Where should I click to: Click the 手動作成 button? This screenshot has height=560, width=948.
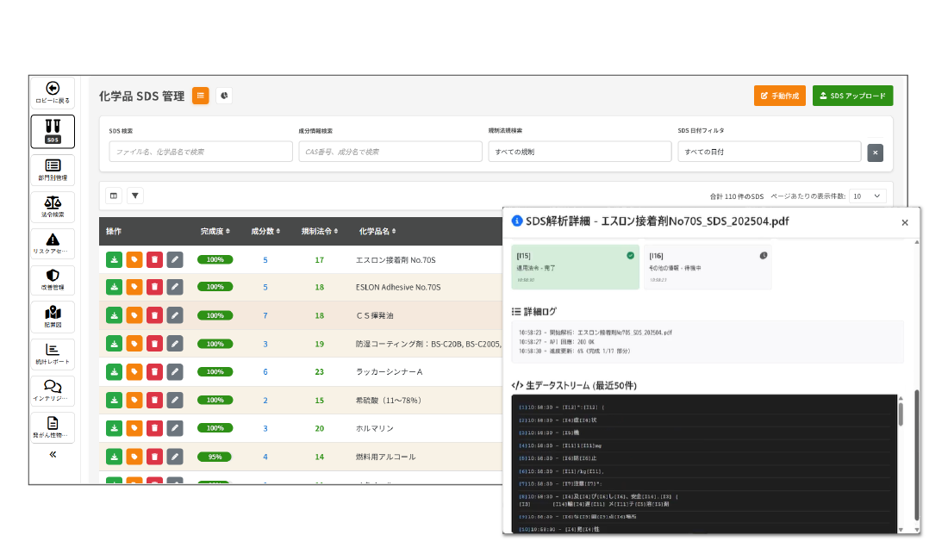[x=779, y=96]
